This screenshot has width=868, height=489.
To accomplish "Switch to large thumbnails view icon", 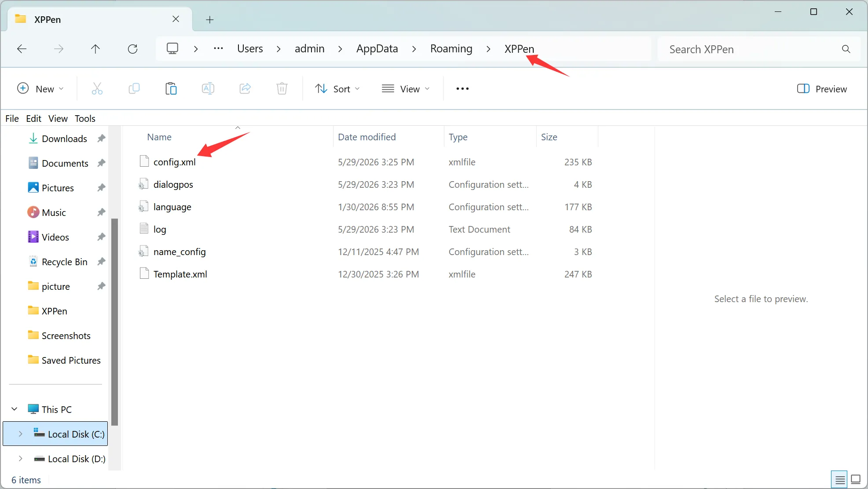I will point(856,480).
